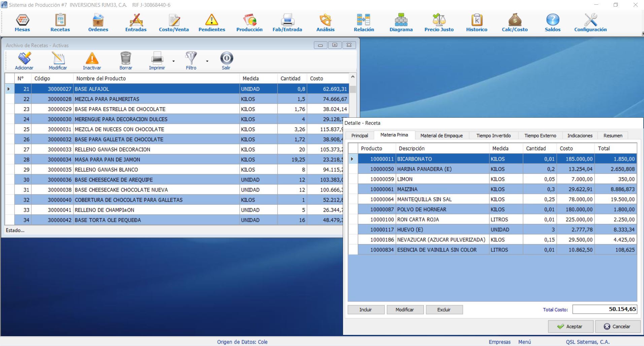Open the Mesas module icon

click(x=22, y=20)
